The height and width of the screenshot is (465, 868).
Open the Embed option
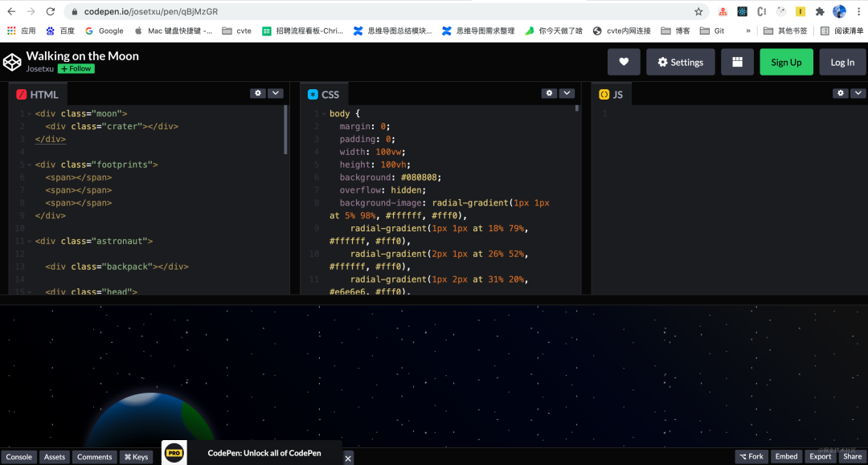tap(786, 457)
